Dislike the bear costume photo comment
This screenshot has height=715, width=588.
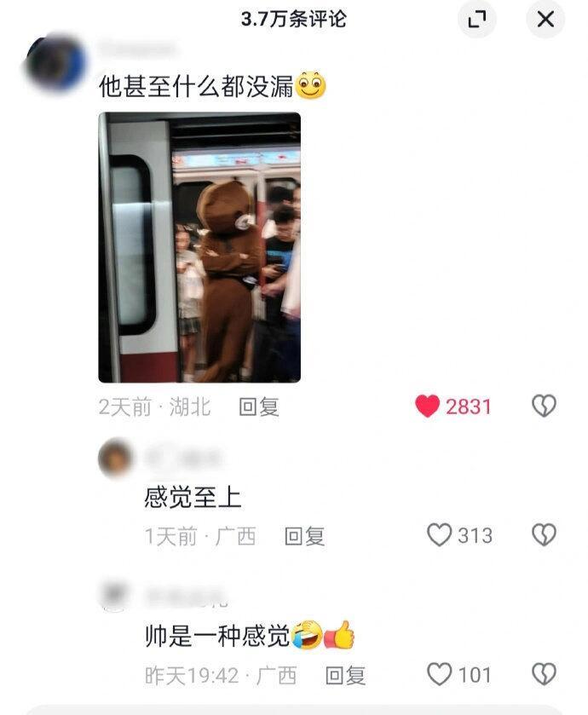pos(545,406)
